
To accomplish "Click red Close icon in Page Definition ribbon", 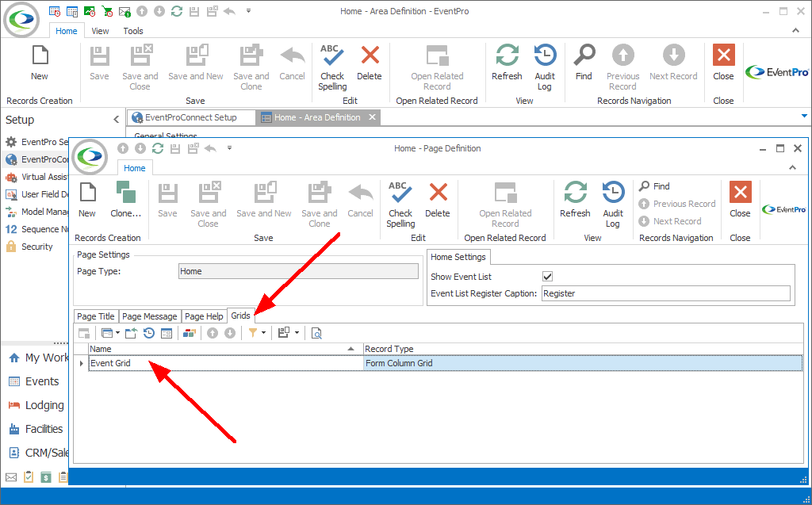I will pyautogui.click(x=740, y=192).
